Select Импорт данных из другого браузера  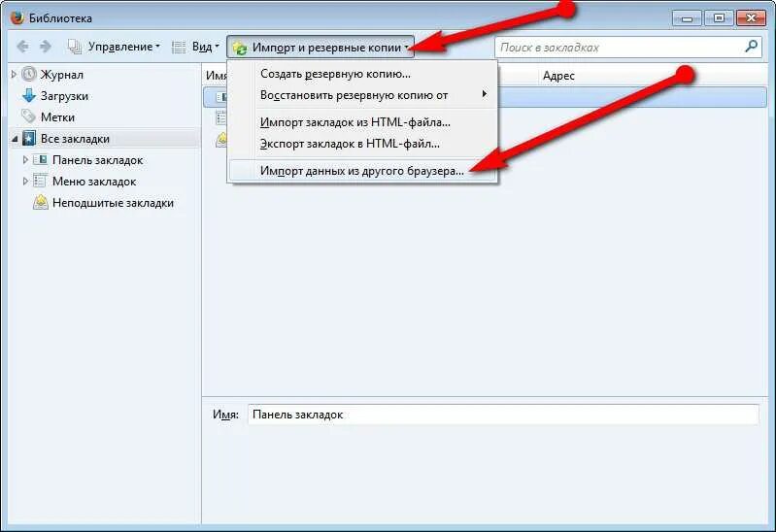[x=361, y=171]
